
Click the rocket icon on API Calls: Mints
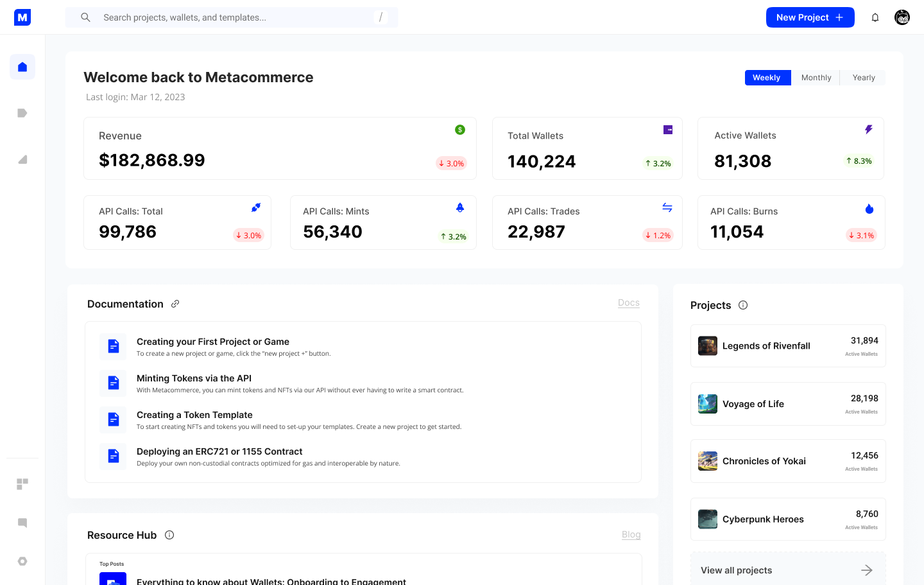[x=460, y=207]
